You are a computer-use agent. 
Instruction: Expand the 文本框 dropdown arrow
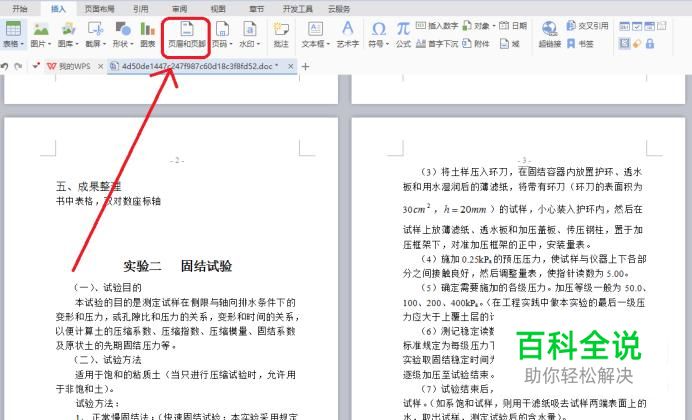click(328, 44)
